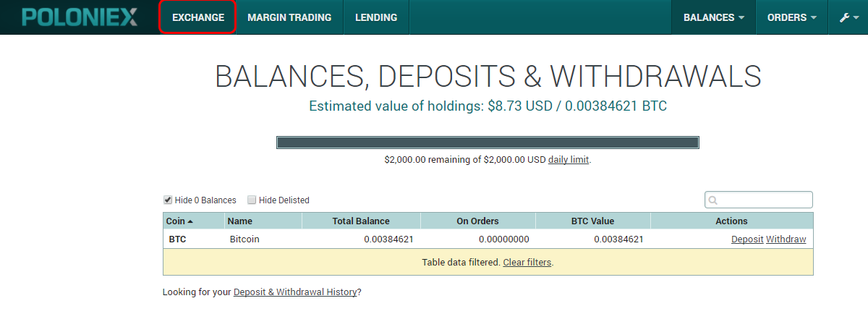Expand the Balances dropdown menu
The image size is (868, 327).
click(x=713, y=17)
